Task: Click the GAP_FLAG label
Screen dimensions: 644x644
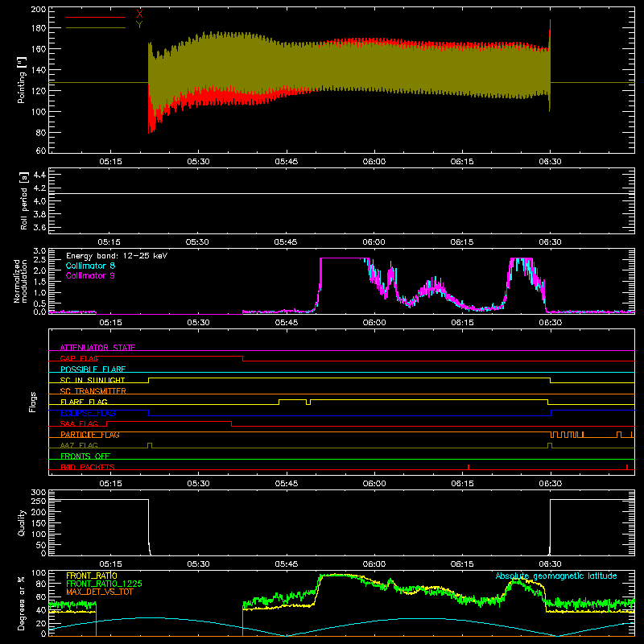Action: point(80,358)
